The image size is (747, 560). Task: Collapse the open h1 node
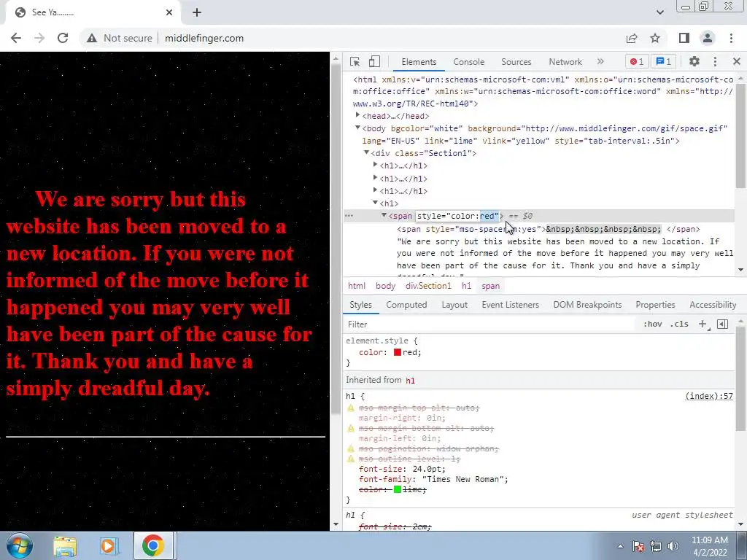[x=376, y=203]
